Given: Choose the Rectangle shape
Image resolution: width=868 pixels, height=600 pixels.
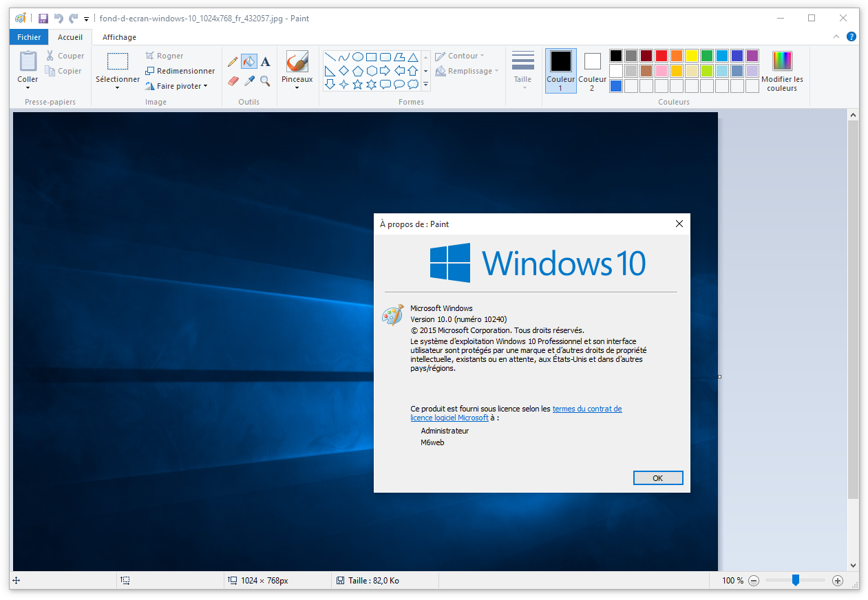Looking at the screenshot, I should coord(372,57).
